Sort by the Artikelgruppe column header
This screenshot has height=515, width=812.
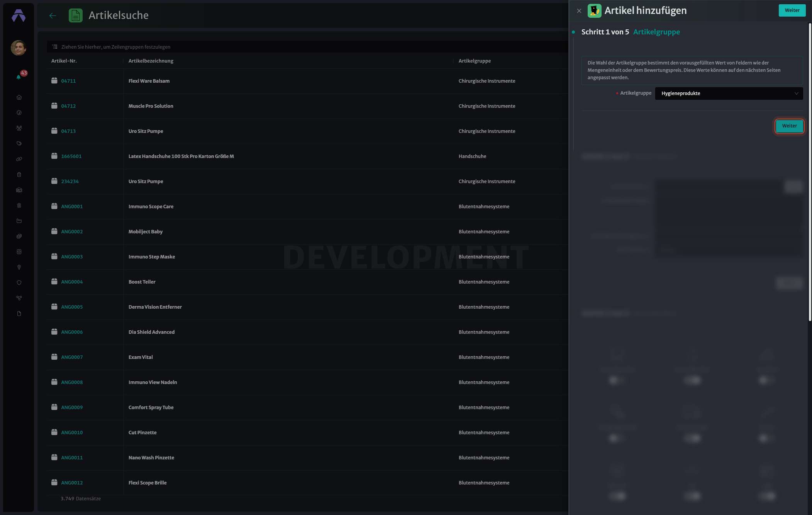[475, 61]
